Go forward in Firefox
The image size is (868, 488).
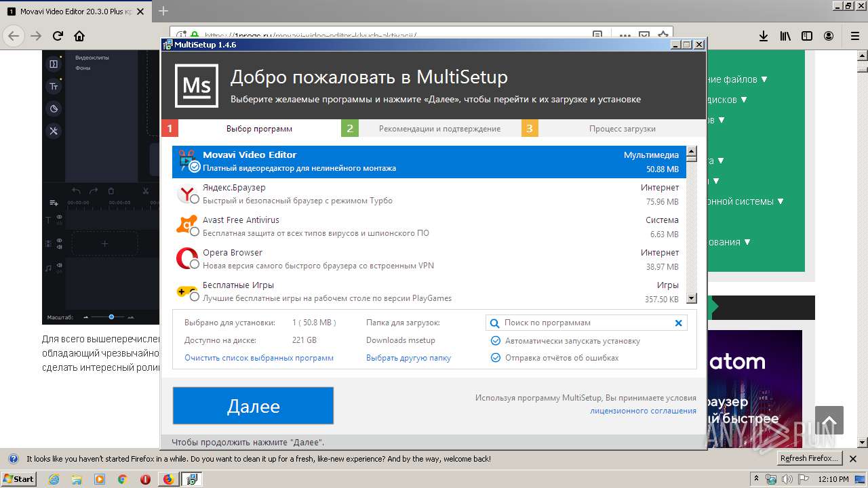point(36,36)
